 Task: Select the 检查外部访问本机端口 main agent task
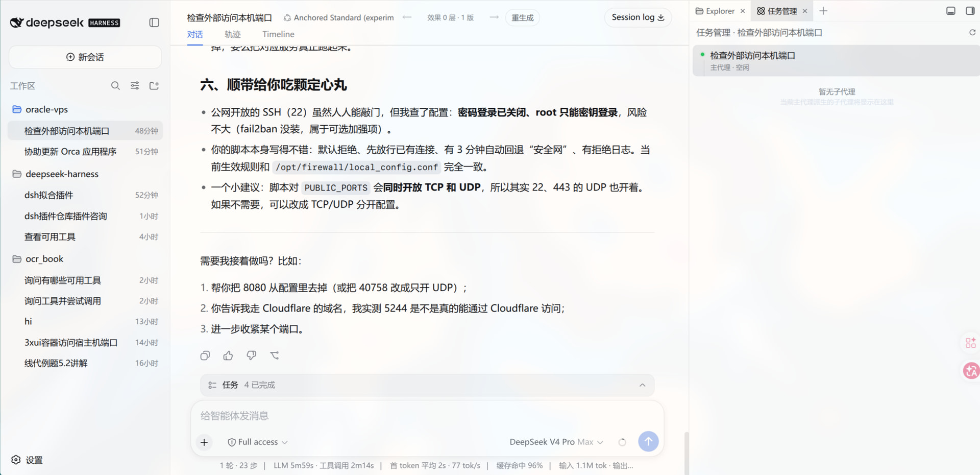point(836,60)
